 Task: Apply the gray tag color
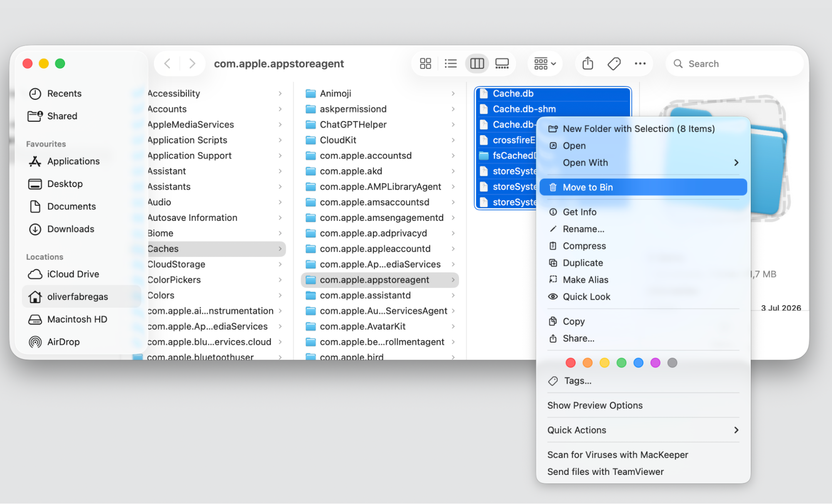672,363
